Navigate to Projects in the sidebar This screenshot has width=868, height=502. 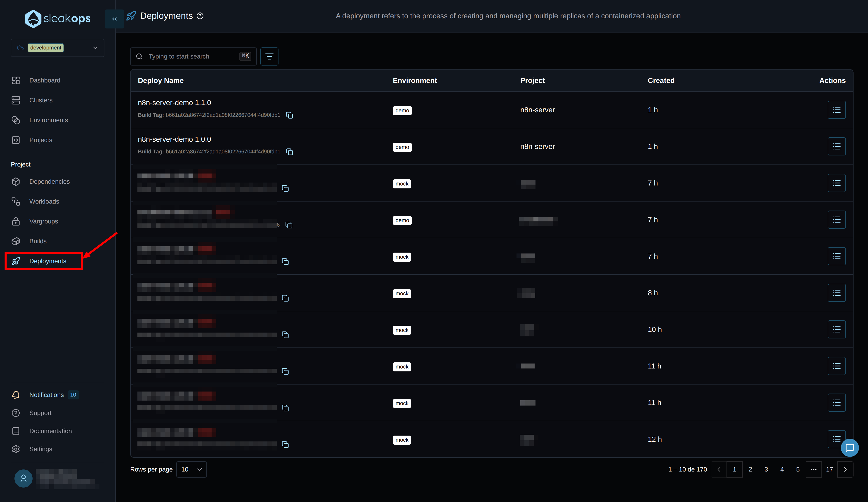click(41, 140)
